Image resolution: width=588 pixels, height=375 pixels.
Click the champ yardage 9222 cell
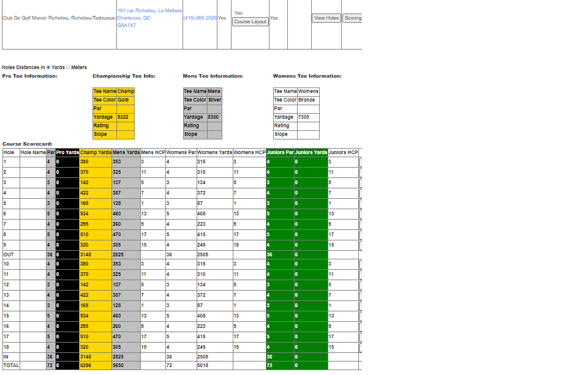pos(126,117)
